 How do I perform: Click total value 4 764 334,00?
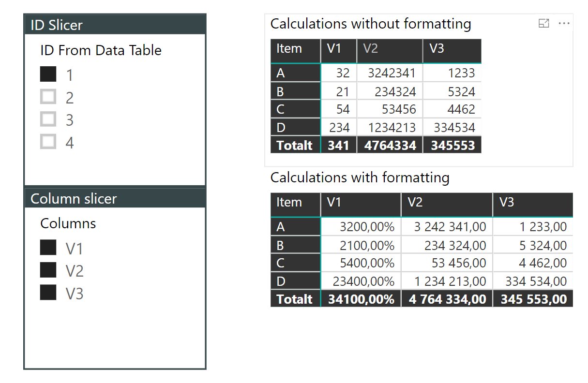point(448,299)
